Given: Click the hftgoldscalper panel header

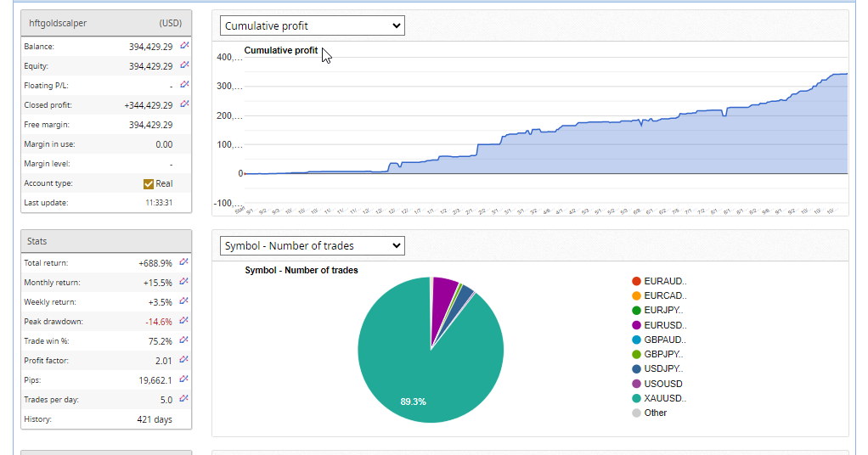Looking at the screenshot, I should [x=106, y=23].
